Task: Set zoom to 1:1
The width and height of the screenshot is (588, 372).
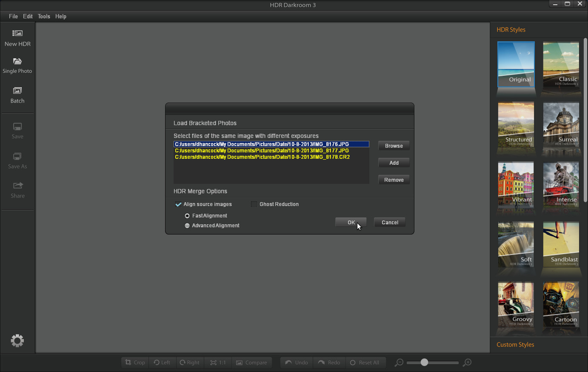Action: pyautogui.click(x=218, y=363)
